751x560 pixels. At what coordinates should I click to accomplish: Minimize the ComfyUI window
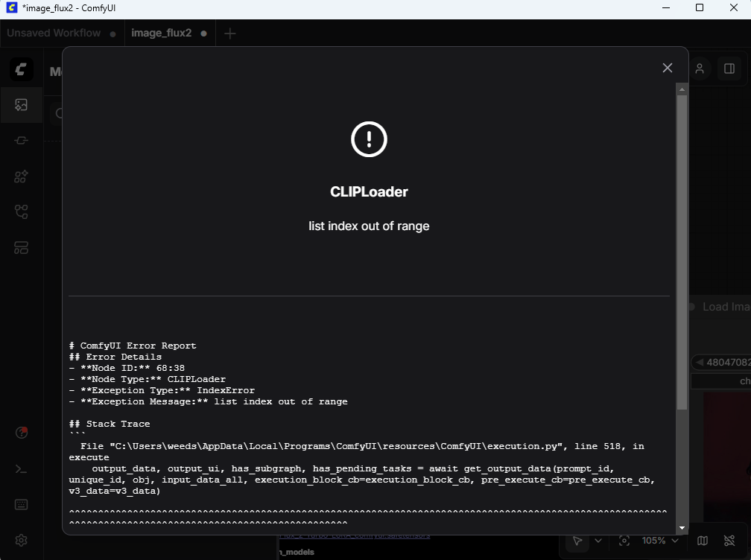point(666,7)
